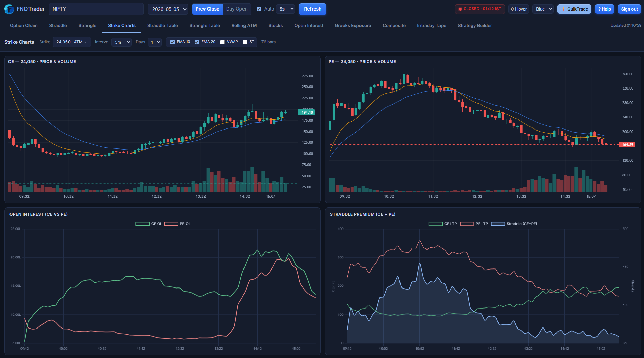Toggle PE OI legend swatch
The height and width of the screenshot is (358, 644).
point(171,224)
